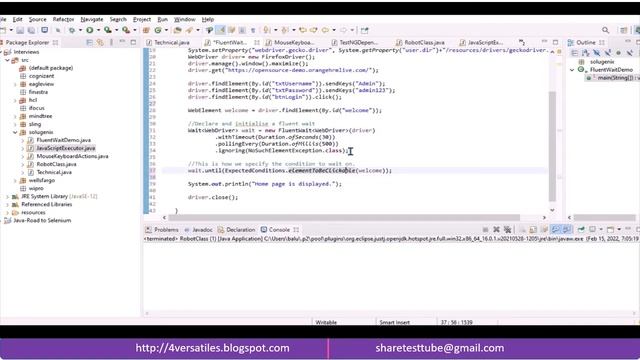Select cognizant package in Package Explorer

click(x=41, y=76)
